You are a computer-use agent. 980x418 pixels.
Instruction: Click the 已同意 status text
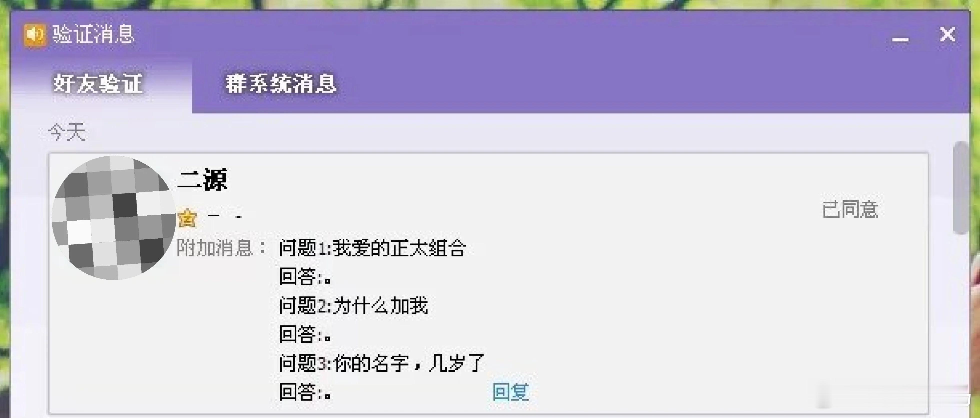[x=850, y=209]
